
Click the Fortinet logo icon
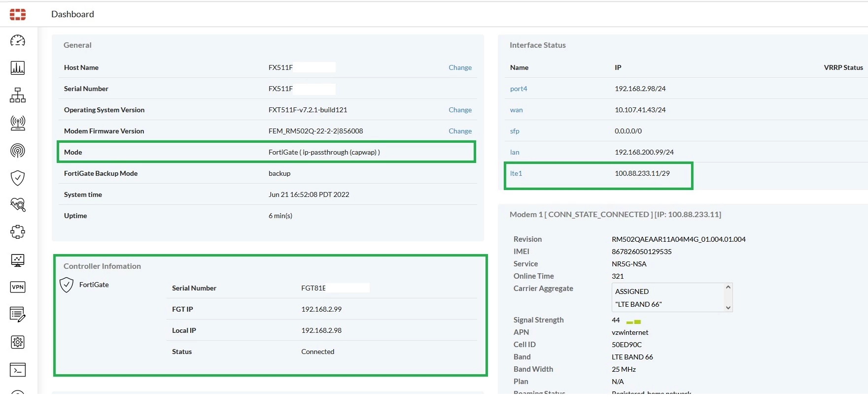pyautogui.click(x=18, y=14)
